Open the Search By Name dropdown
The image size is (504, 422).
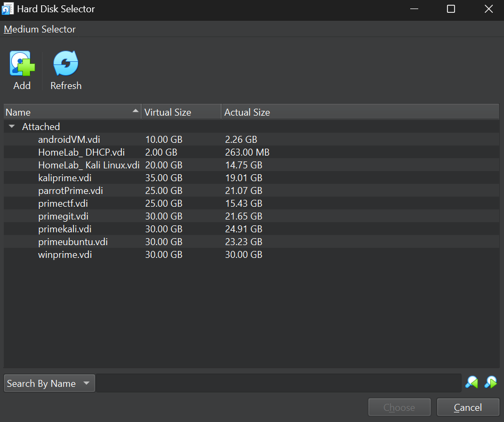(49, 383)
